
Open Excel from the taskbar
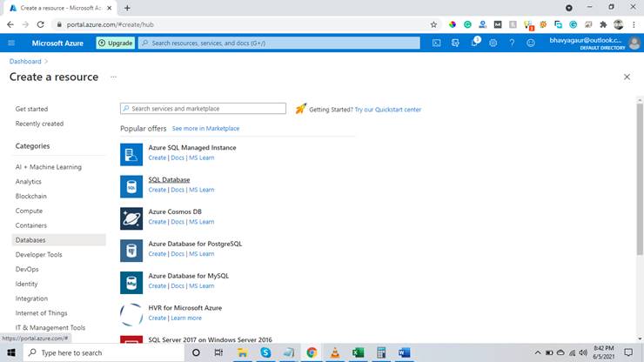[359, 352]
